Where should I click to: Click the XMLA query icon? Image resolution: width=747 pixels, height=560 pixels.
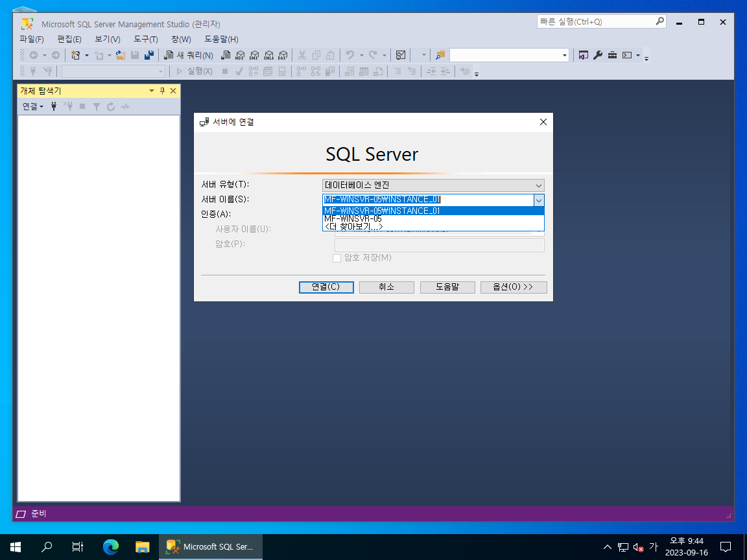(x=268, y=55)
